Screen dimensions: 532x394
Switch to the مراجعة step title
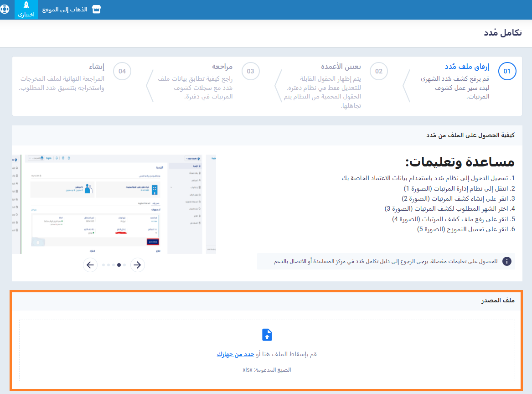click(x=222, y=67)
